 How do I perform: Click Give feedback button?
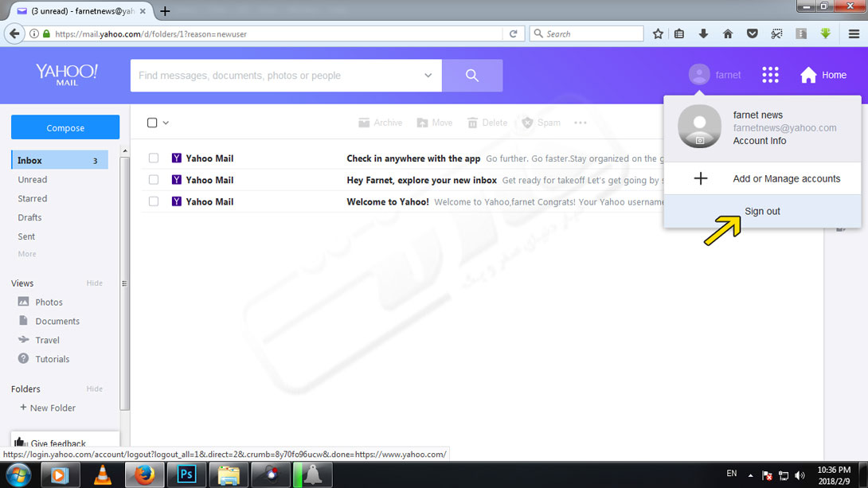65,441
